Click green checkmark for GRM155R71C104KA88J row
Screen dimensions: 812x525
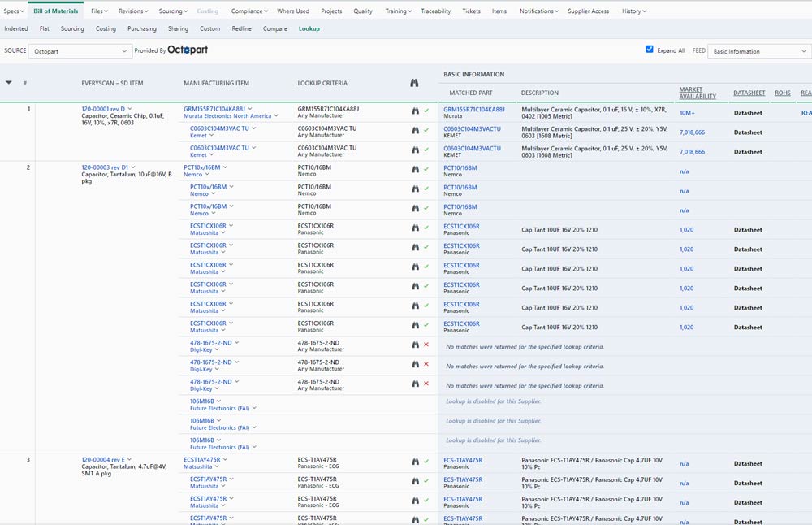pyautogui.click(x=426, y=111)
